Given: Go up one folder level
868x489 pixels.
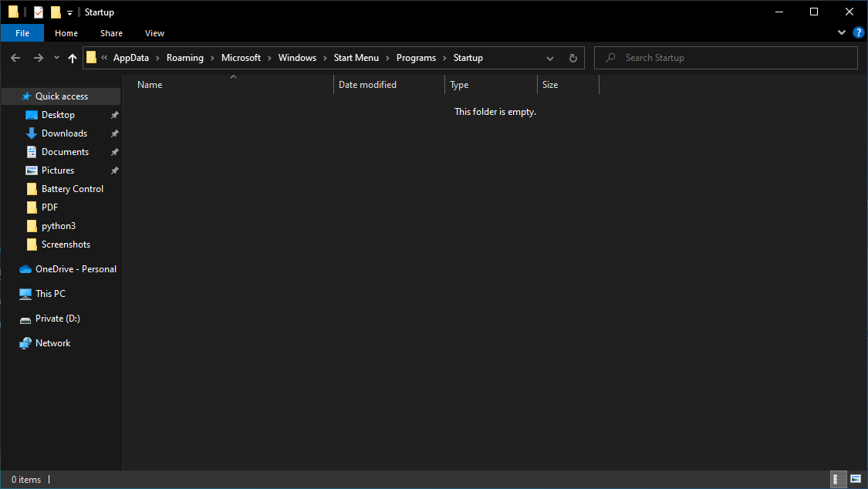Looking at the screenshot, I should 72,57.
